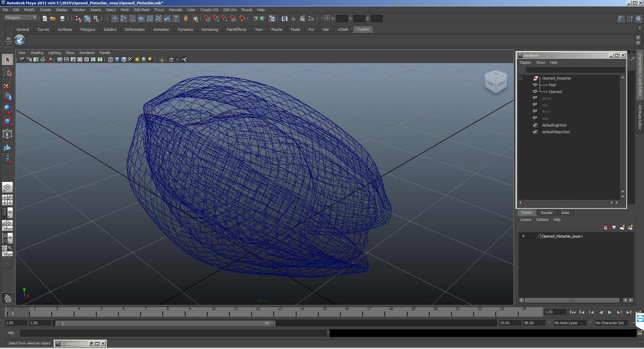This screenshot has height=349, width=644.
Task: Toggle Select by object type mode
Action: tap(87, 18)
